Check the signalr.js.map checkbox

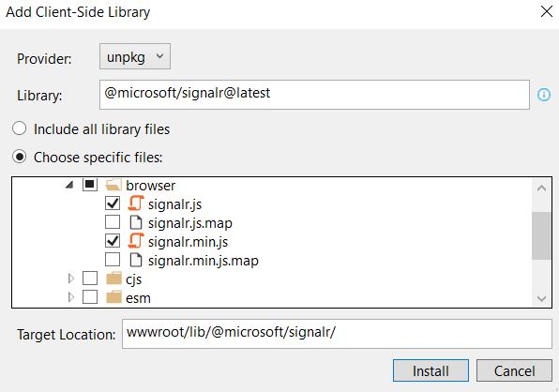pos(113,222)
